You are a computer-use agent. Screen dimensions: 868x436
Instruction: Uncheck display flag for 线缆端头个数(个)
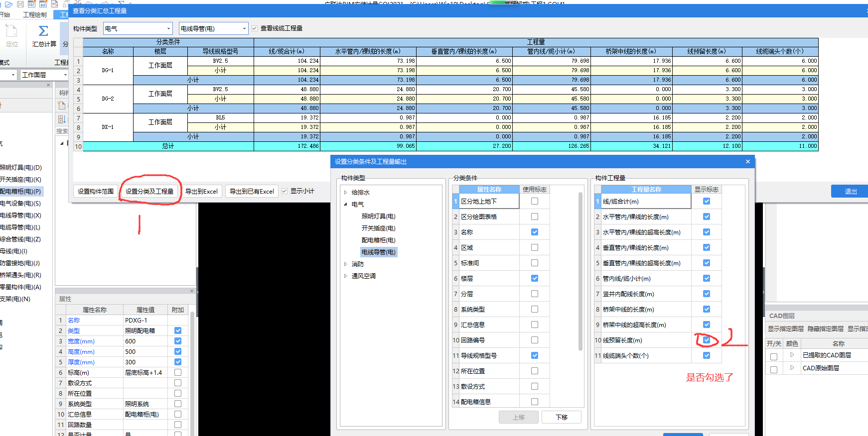click(707, 355)
